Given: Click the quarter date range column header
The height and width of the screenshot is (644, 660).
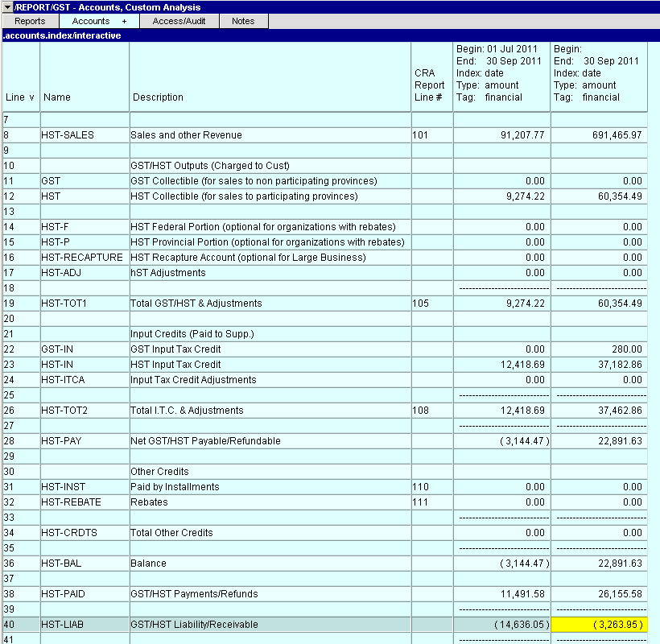Looking at the screenshot, I should [501, 73].
